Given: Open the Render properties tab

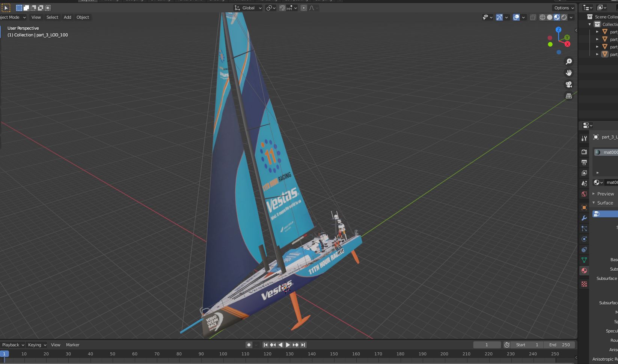Looking at the screenshot, I should [x=584, y=152].
